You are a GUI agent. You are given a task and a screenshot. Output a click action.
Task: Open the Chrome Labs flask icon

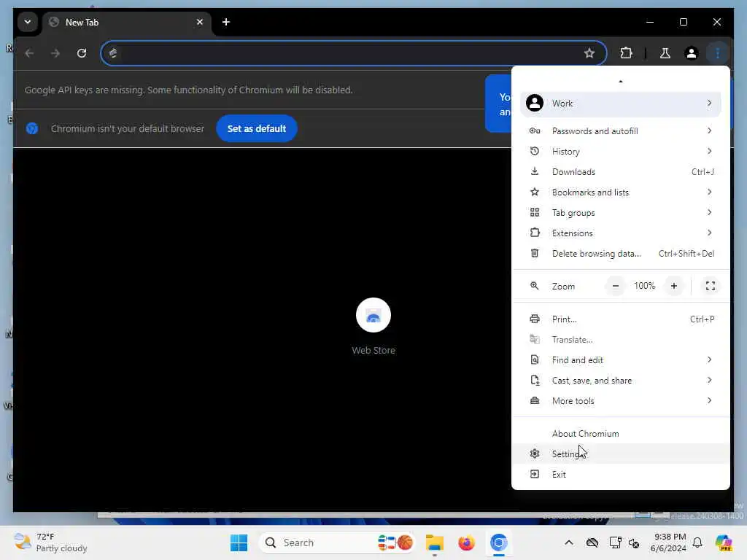pos(665,52)
